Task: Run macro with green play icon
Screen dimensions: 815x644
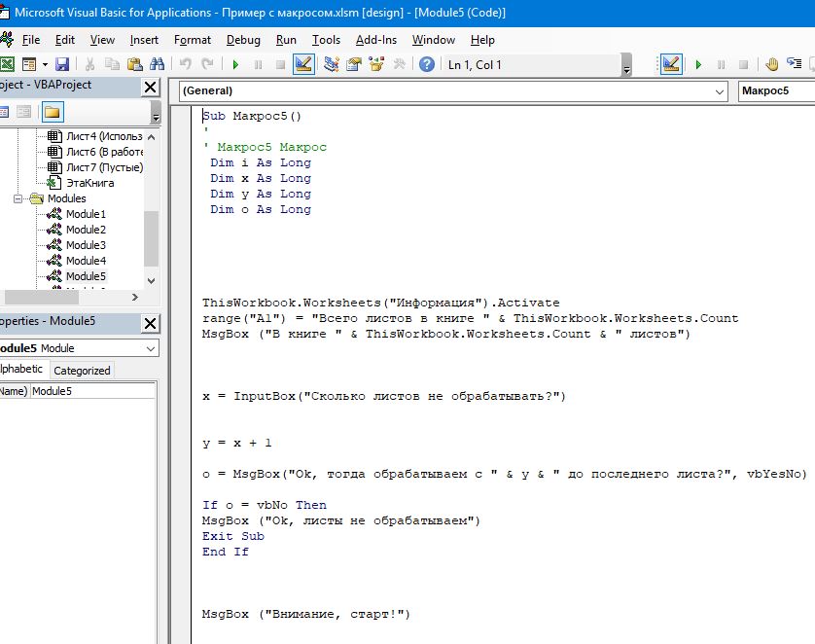Action: click(235, 64)
